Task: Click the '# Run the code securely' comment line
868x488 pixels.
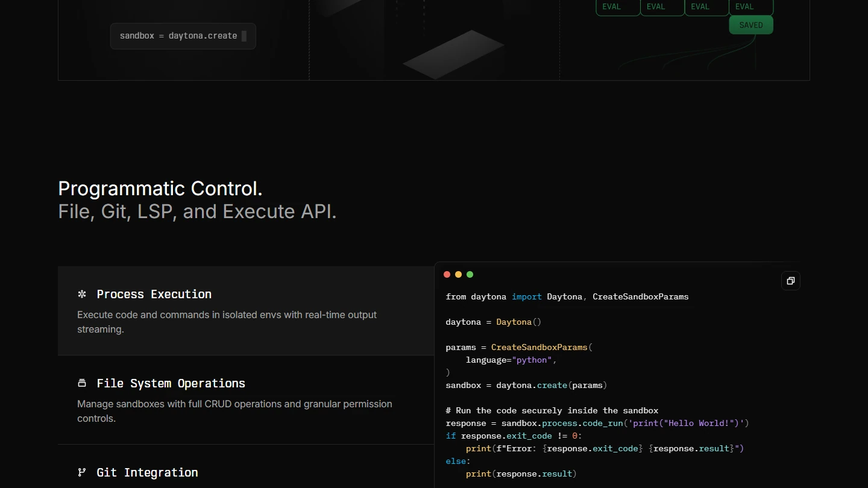Action: 552,410
